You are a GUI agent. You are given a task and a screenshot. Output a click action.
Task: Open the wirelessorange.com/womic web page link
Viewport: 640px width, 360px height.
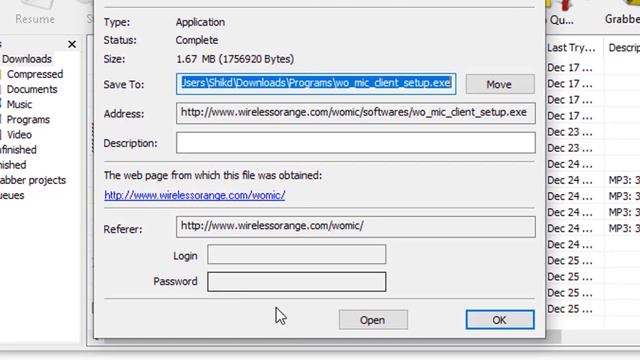[x=194, y=195]
